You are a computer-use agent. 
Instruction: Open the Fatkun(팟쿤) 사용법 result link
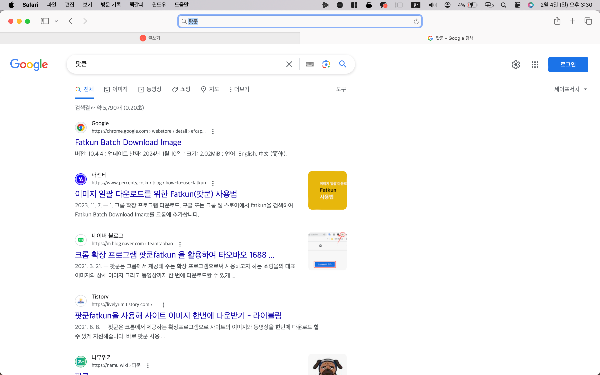[156, 194]
